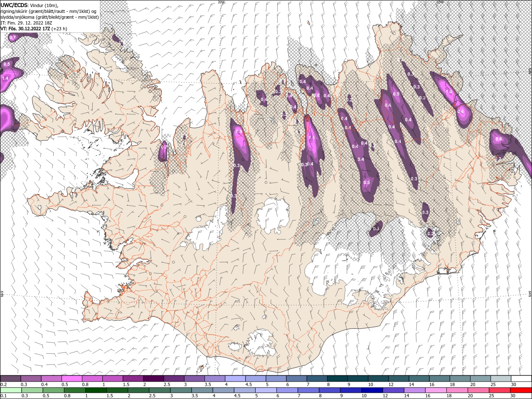Pick the top-row legend swatch starting at 1.5
532x399 pixels.
coord(133,379)
